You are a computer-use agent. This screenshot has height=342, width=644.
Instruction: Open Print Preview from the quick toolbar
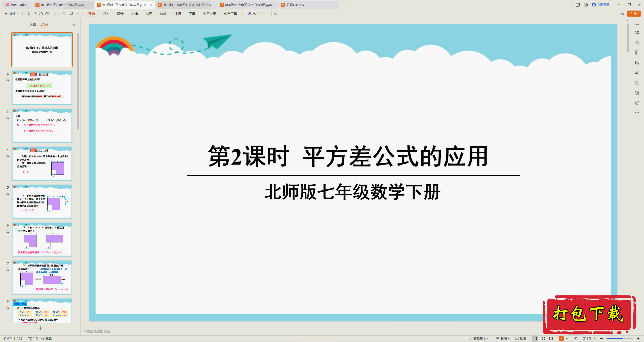pos(47,14)
